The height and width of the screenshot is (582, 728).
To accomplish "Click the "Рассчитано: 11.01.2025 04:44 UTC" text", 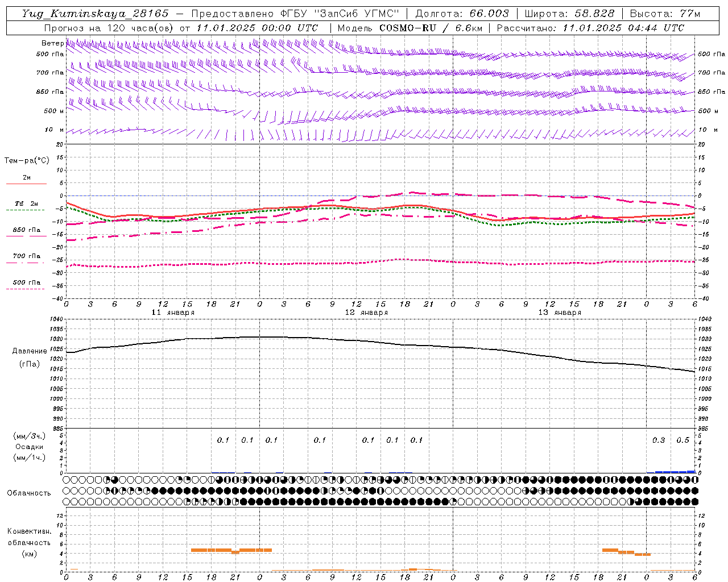I will point(590,28).
